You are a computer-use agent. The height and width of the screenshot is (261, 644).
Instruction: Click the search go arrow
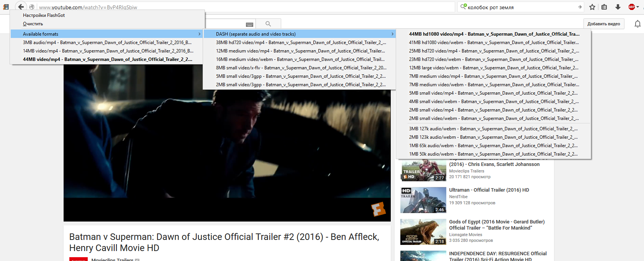580,7
